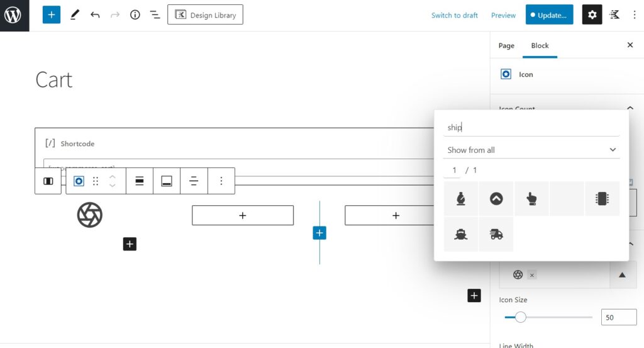Close the settings sidebar
The width and height of the screenshot is (644, 348).
tap(630, 45)
